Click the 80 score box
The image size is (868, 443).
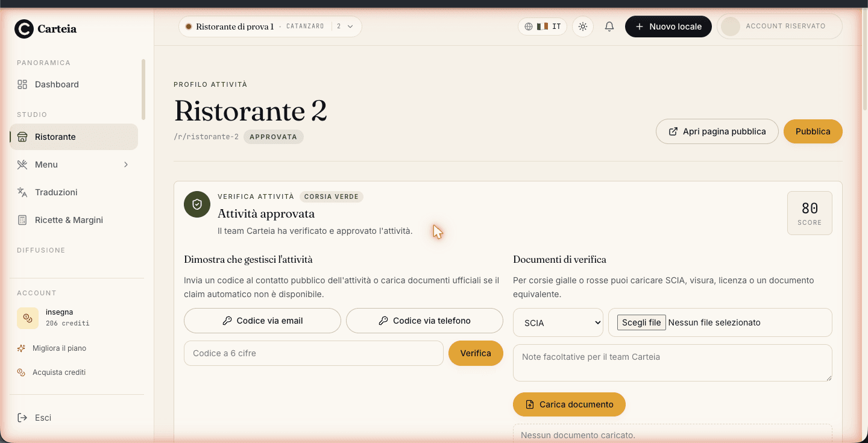pos(810,213)
